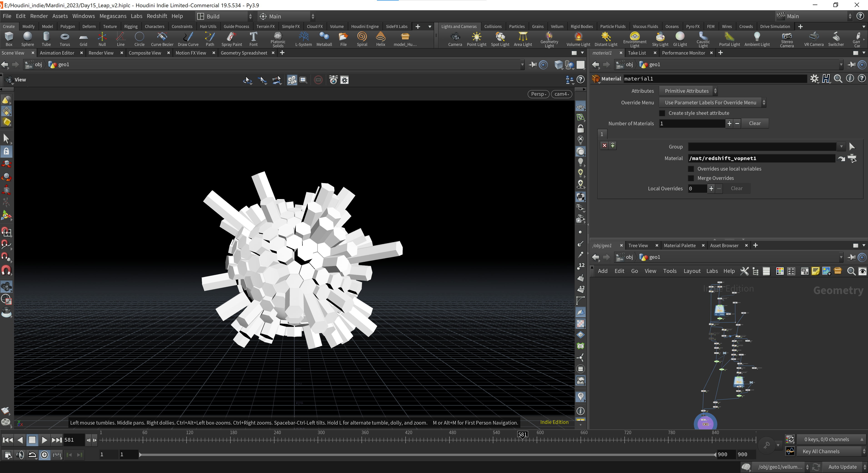Add the Switcher camera tool
This screenshot has height=473, width=868.
(x=836, y=39)
